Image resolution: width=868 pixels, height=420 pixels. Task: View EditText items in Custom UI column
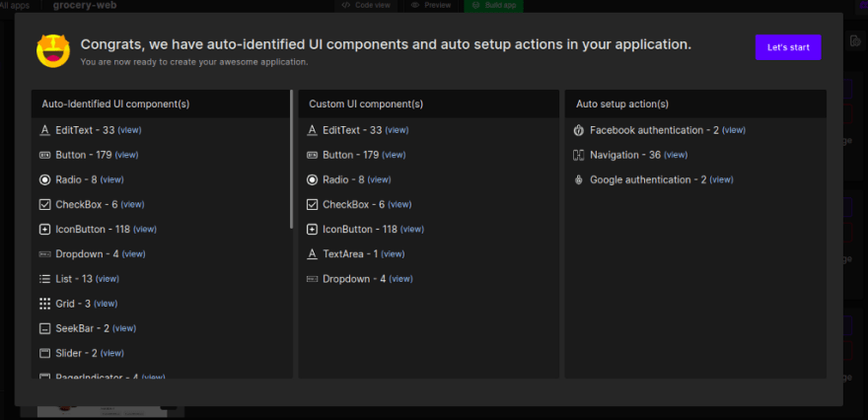[397, 130]
